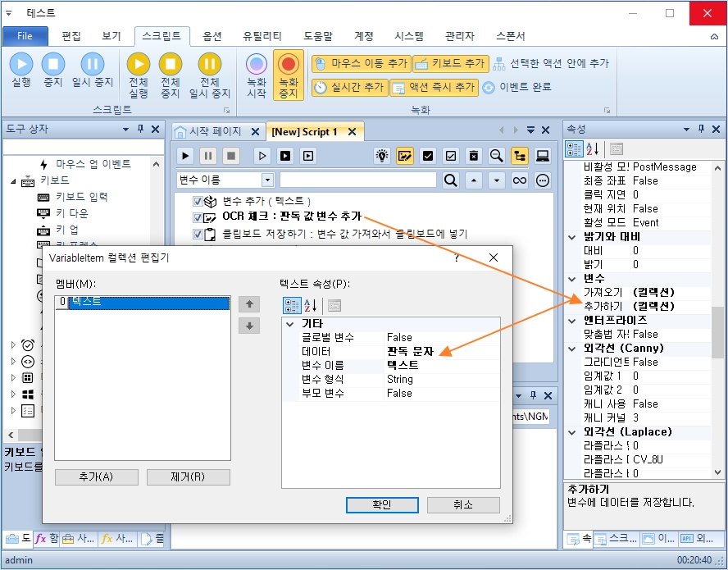Click the solid check-all icon
Image resolution: width=728 pixels, height=570 pixels.
tap(428, 156)
